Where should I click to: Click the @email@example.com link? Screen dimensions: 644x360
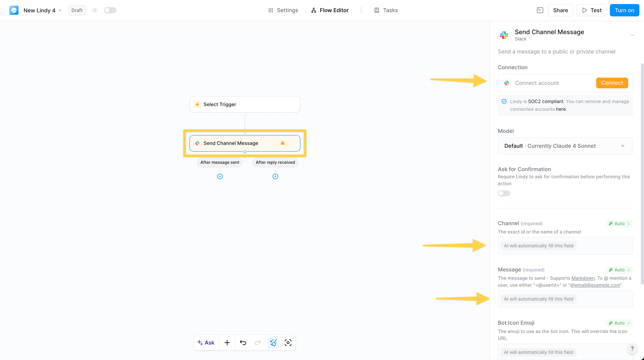click(595, 285)
